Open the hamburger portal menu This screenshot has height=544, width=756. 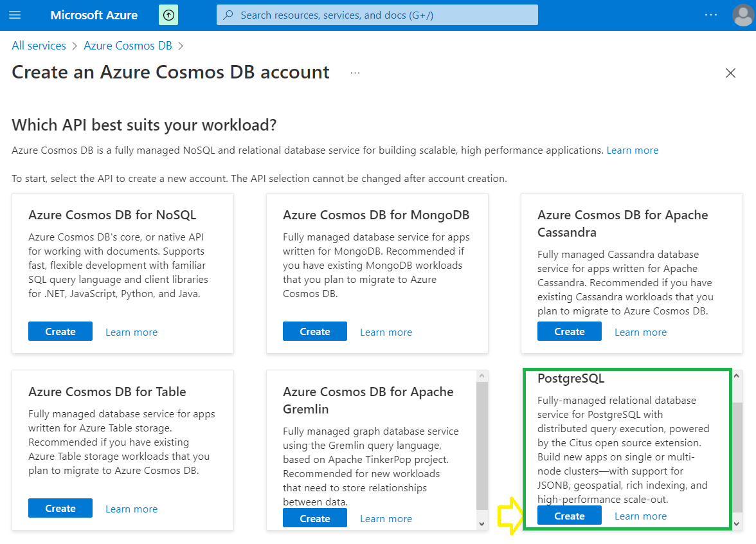(15, 15)
